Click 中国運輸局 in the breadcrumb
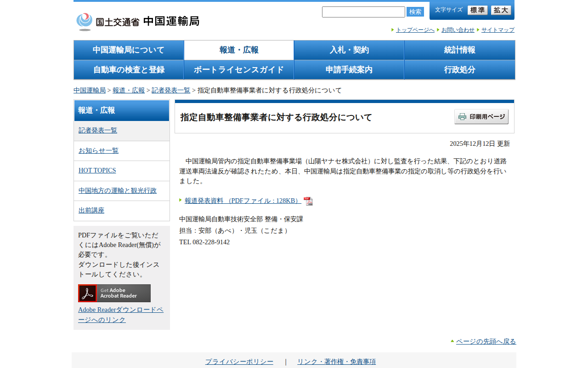The height and width of the screenshot is (368, 588). tap(90, 90)
